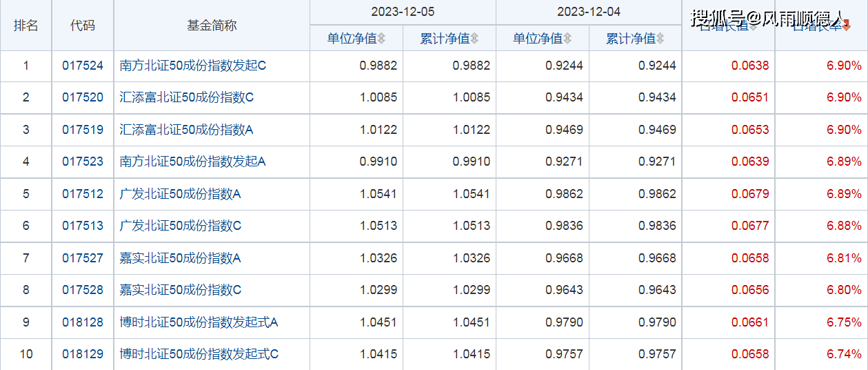Open fund code 017524
Screen dimensions: 868x370
83,66
